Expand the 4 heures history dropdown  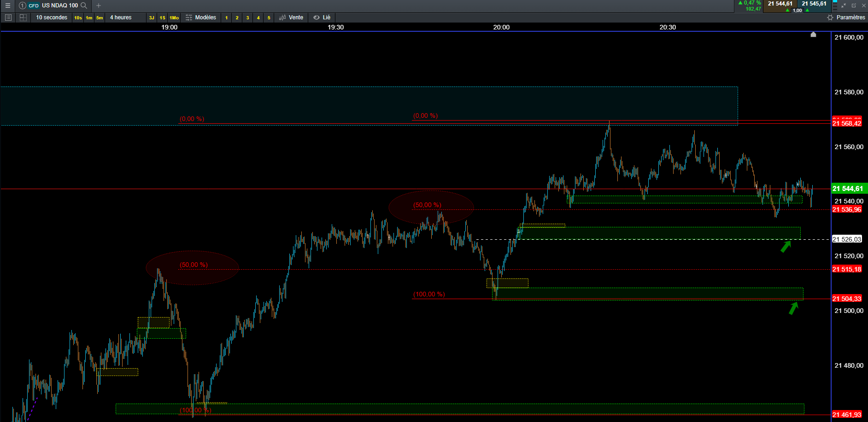pos(121,17)
